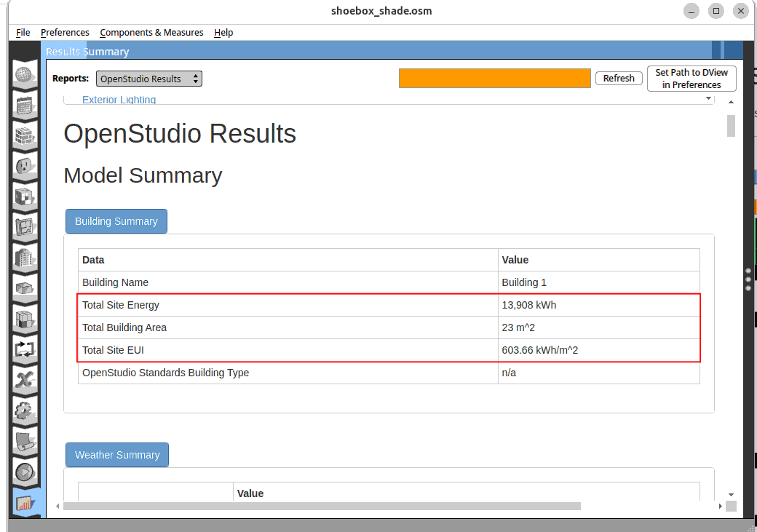Click Set Path to DView in Preferences
Image resolution: width=757 pixels, height=532 pixels.
click(691, 79)
